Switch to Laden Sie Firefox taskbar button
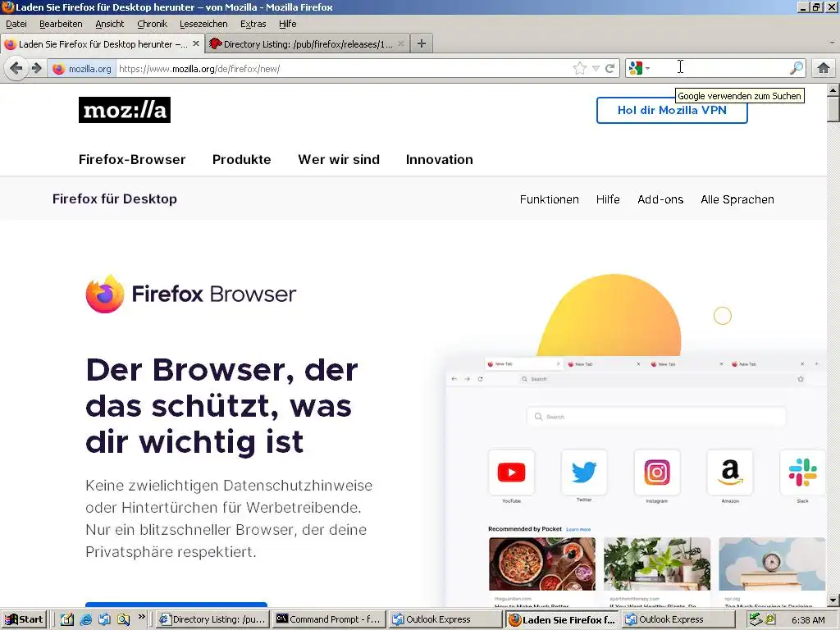 (x=563, y=619)
